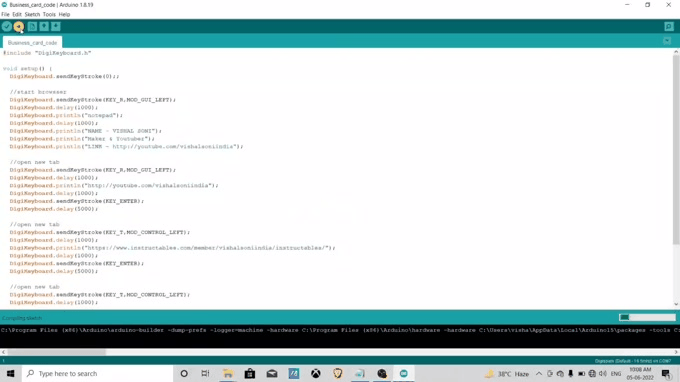Open Xbox app from taskbar
680x382 pixels.
(316, 373)
